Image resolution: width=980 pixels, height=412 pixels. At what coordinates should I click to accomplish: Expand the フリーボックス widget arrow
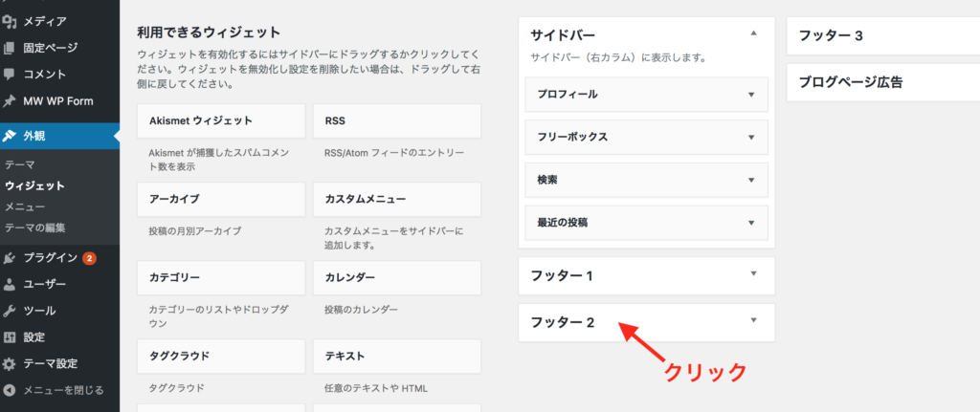[750, 137]
